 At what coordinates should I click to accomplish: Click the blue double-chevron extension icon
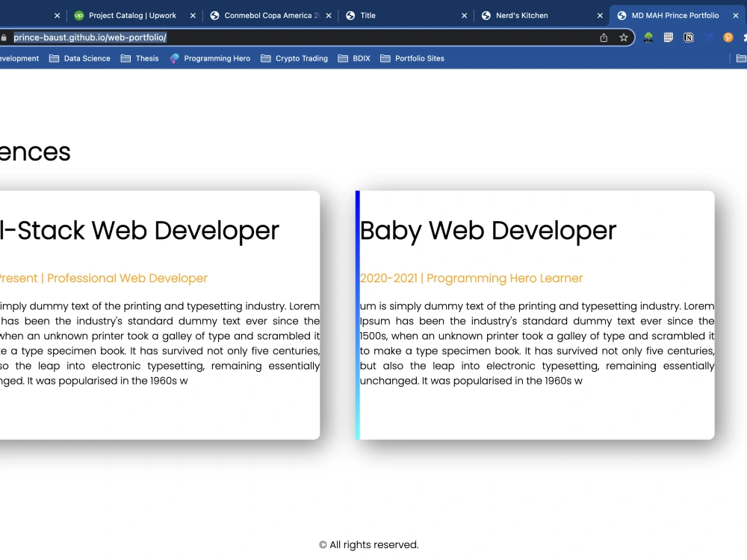(708, 37)
